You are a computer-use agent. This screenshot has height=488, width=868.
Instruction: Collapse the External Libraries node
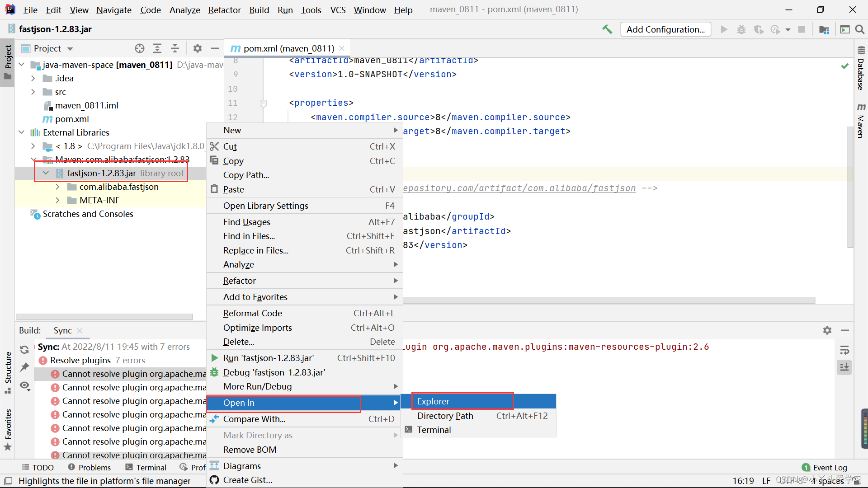pyautogui.click(x=21, y=132)
